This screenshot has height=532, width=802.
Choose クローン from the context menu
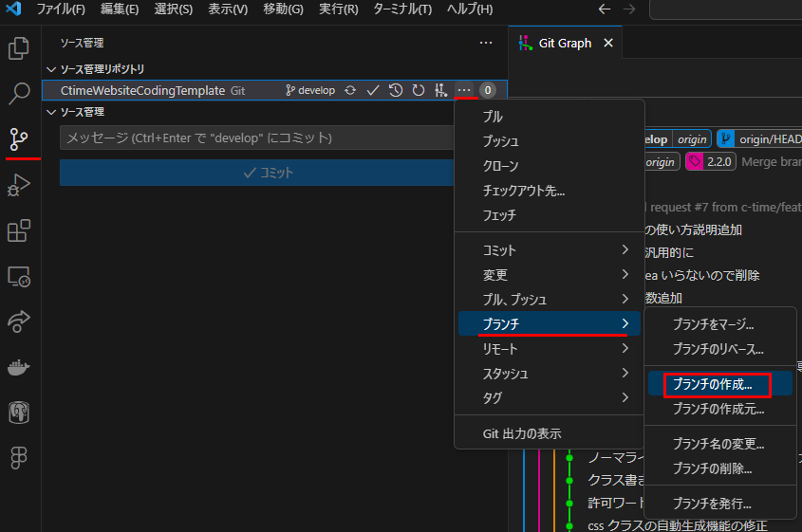coord(549,166)
